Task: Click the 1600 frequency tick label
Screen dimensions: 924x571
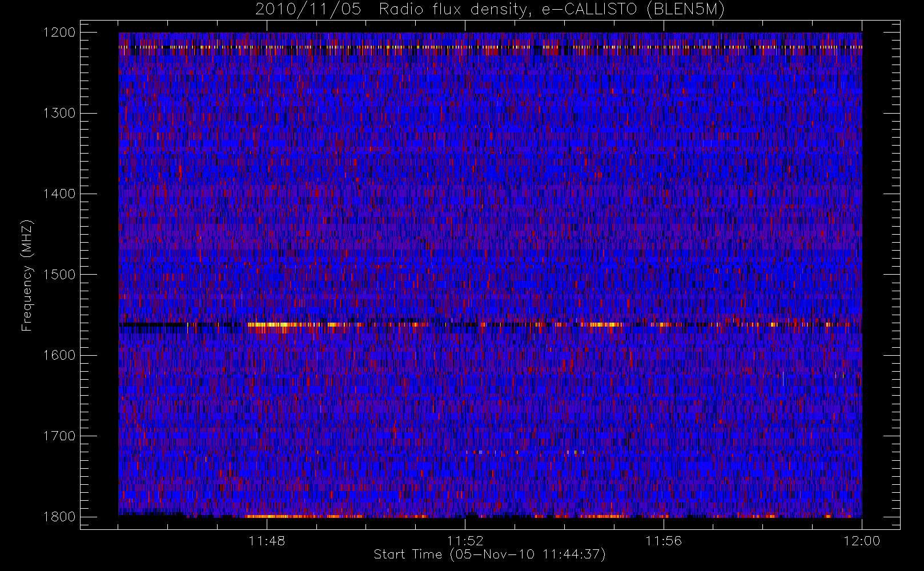Action: pyautogui.click(x=59, y=355)
